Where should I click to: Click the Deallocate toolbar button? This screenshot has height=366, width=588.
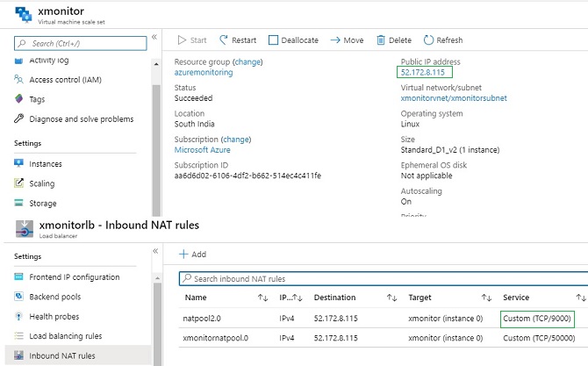point(294,40)
